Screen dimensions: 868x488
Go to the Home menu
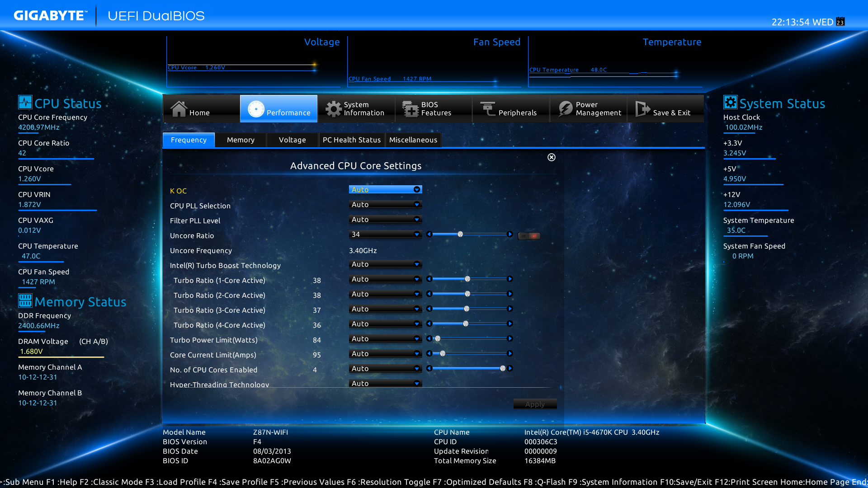(201, 109)
